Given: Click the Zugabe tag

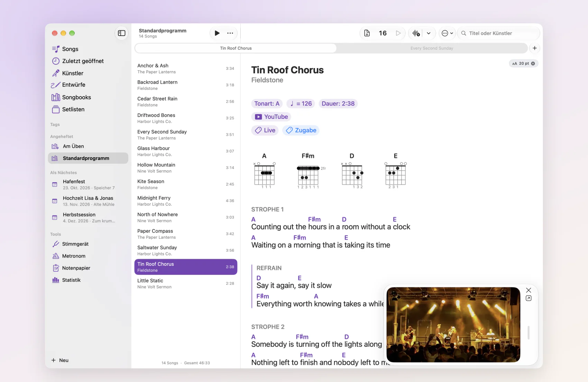Looking at the screenshot, I should [301, 130].
